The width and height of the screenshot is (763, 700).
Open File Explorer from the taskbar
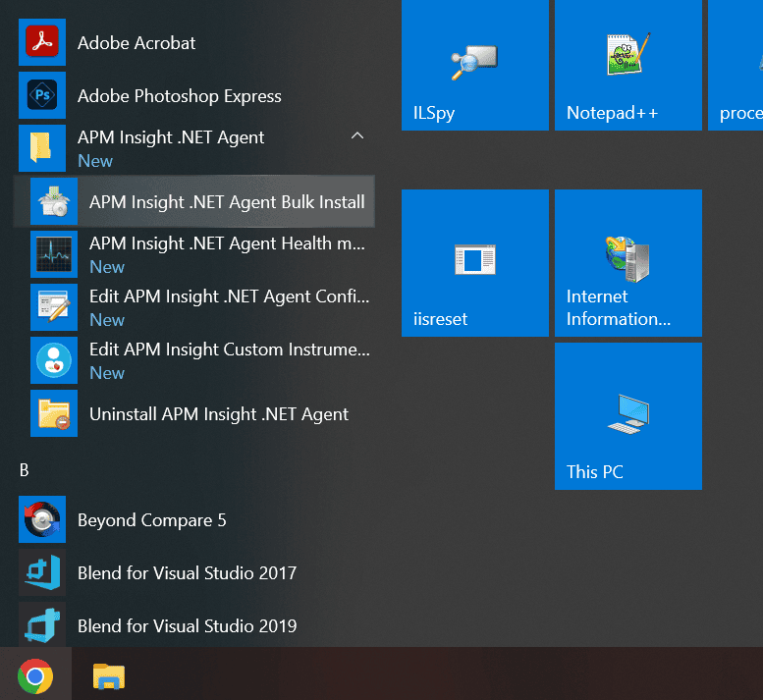(108, 675)
